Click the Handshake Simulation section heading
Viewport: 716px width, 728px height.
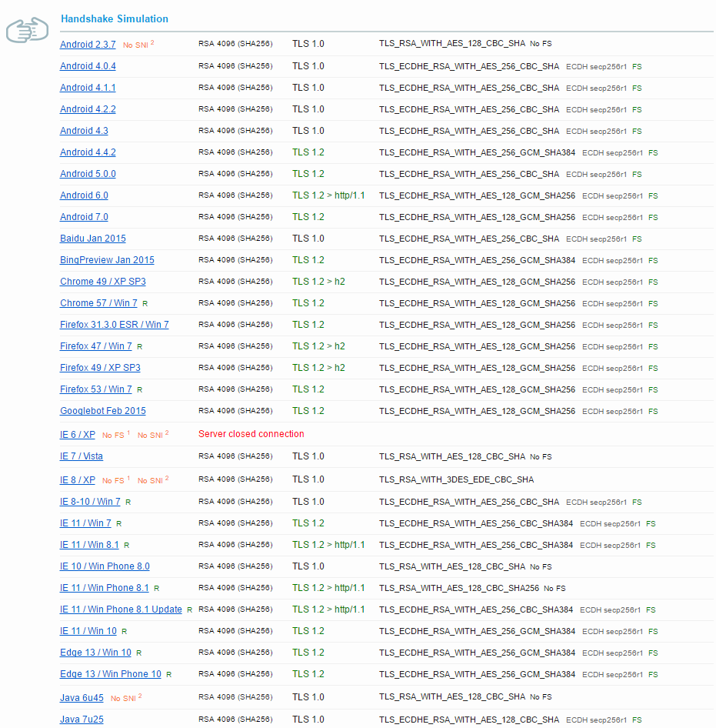click(115, 18)
